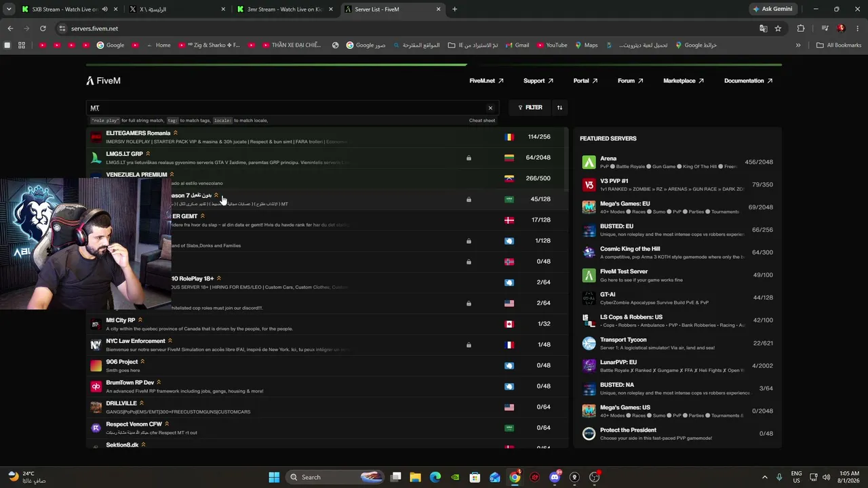The width and height of the screenshot is (868, 488).
Task: Open the All Bookmarks folder
Action: point(839,45)
